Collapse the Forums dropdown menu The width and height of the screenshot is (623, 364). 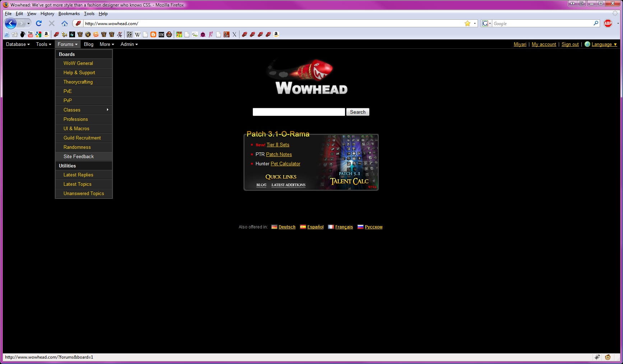coord(68,44)
